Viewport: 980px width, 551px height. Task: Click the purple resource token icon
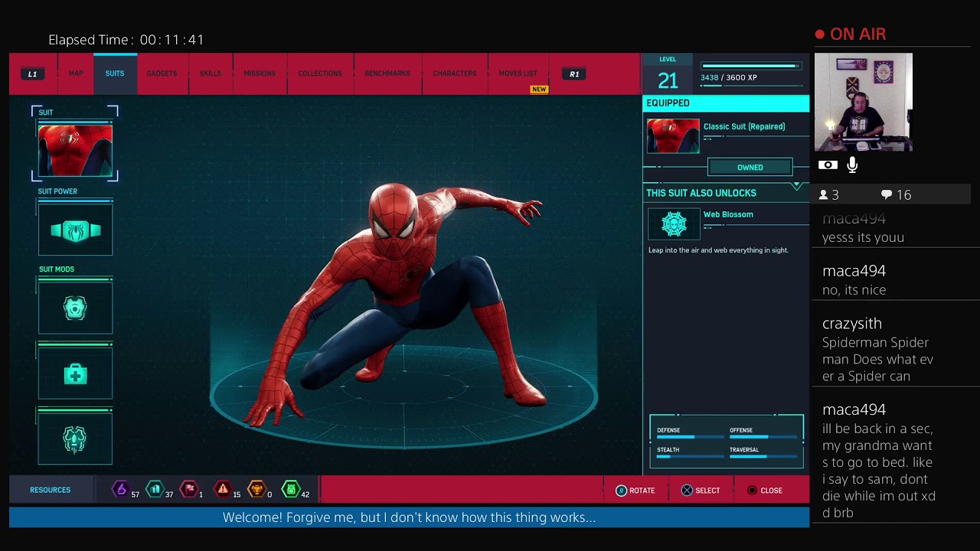pyautogui.click(x=120, y=490)
